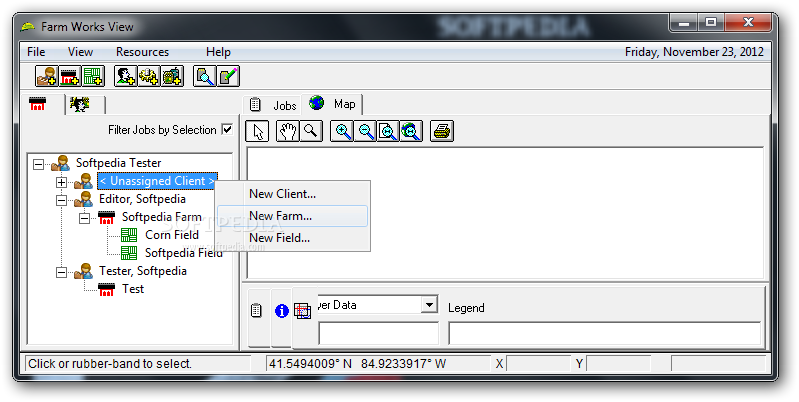Screen dimensions: 799x402
Task: Click the zoom out map icon
Action: tap(365, 131)
